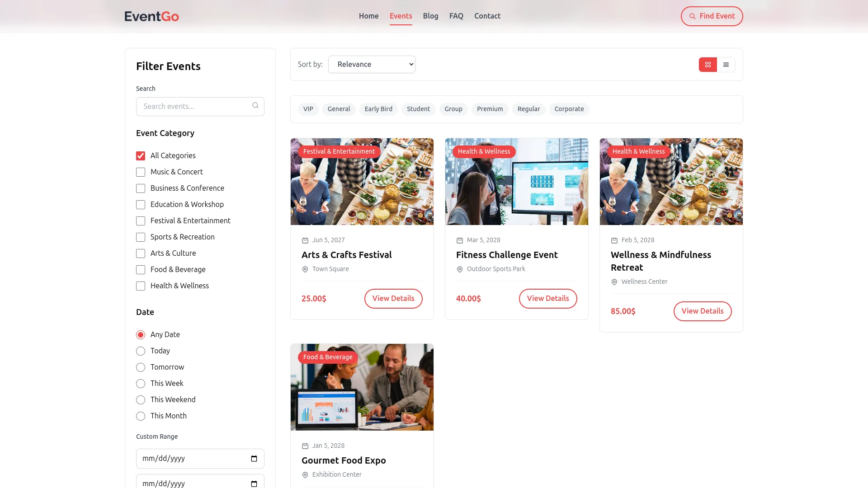Click the search magnifier icon in filter box
The height and width of the screenshot is (488, 868).
coord(255,105)
